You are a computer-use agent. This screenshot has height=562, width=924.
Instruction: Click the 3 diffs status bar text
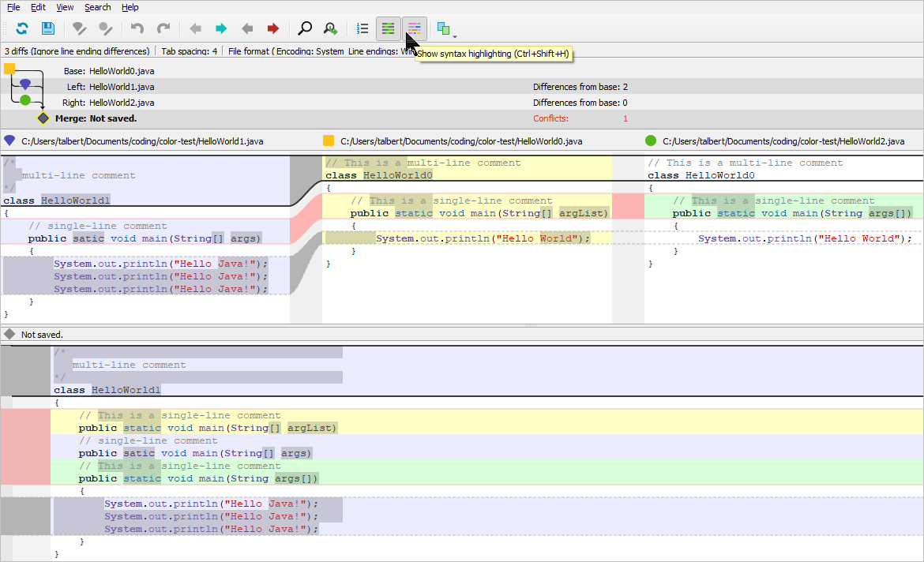point(77,51)
